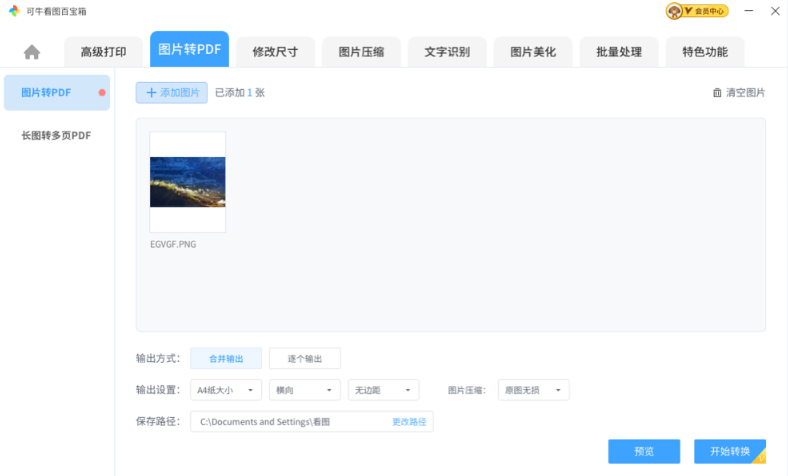
Task: Select 合并输出 merged output mode
Action: [226, 358]
